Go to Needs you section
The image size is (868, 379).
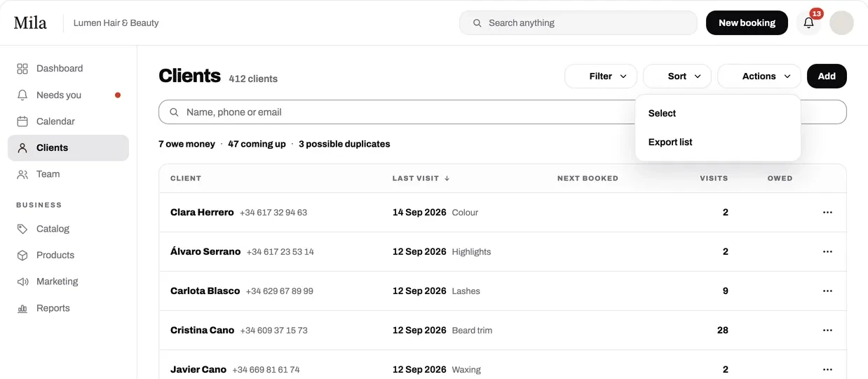click(x=68, y=95)
